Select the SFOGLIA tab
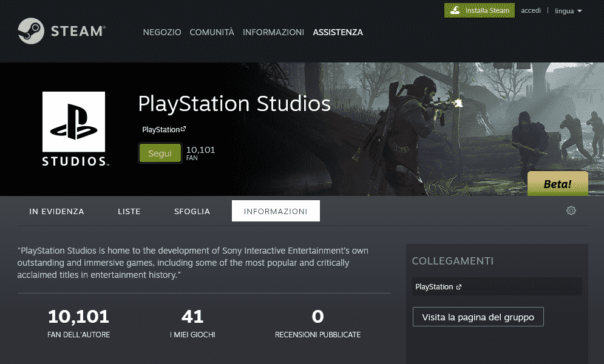Viewport: 604px width, 364px height. (x=192, y=212)
